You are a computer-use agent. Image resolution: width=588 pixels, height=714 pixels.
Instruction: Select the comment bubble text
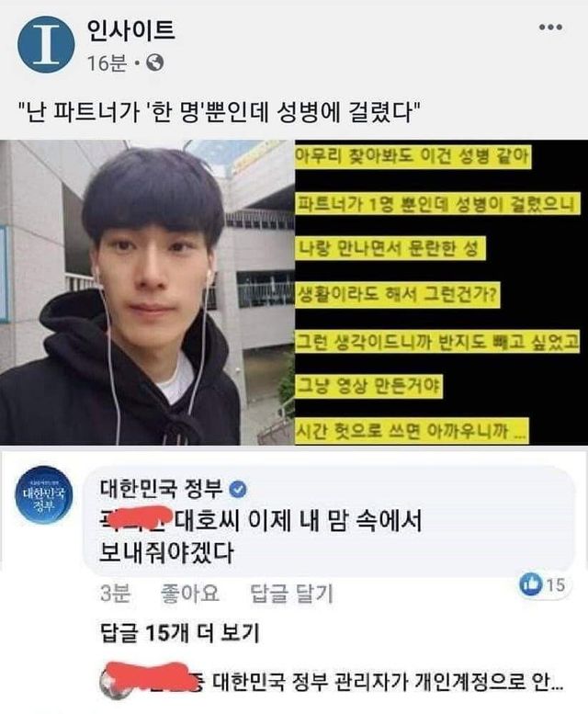coord(260,537)
